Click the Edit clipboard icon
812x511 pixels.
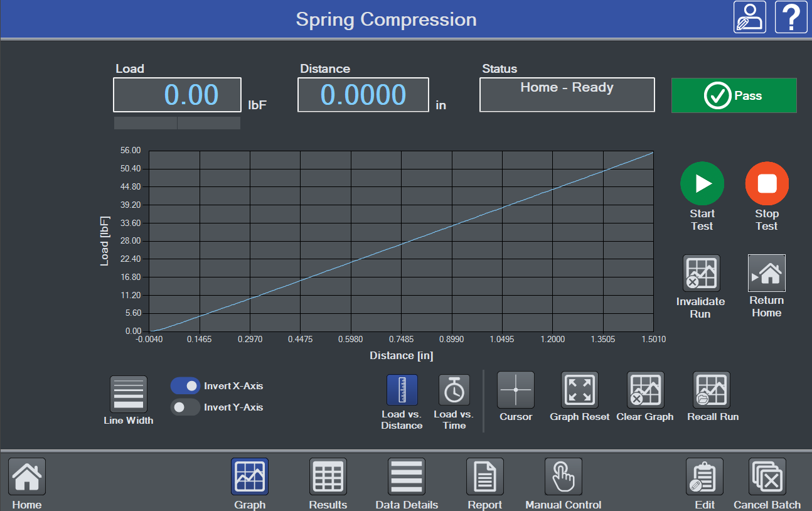(x=705, y=476)
